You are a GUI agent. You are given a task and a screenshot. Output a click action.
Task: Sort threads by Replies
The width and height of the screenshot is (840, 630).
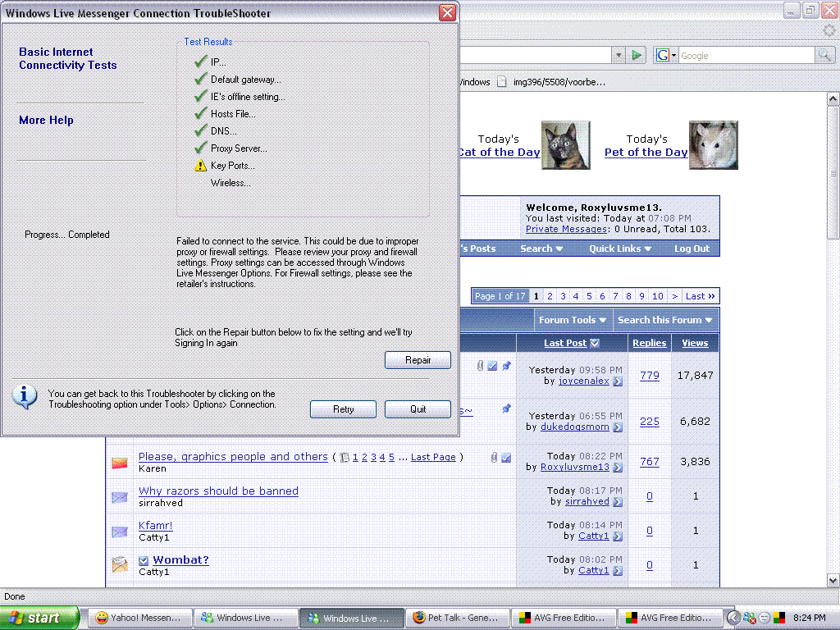(650, 343)
